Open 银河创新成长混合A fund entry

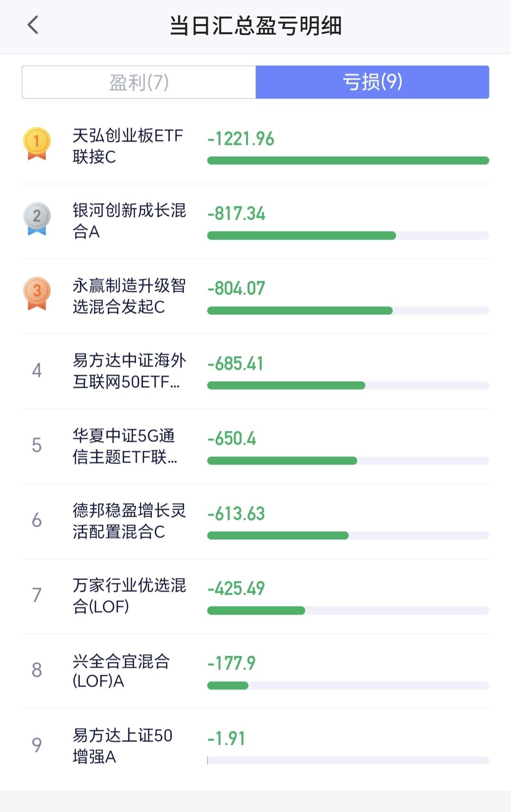tap(255, 221)
